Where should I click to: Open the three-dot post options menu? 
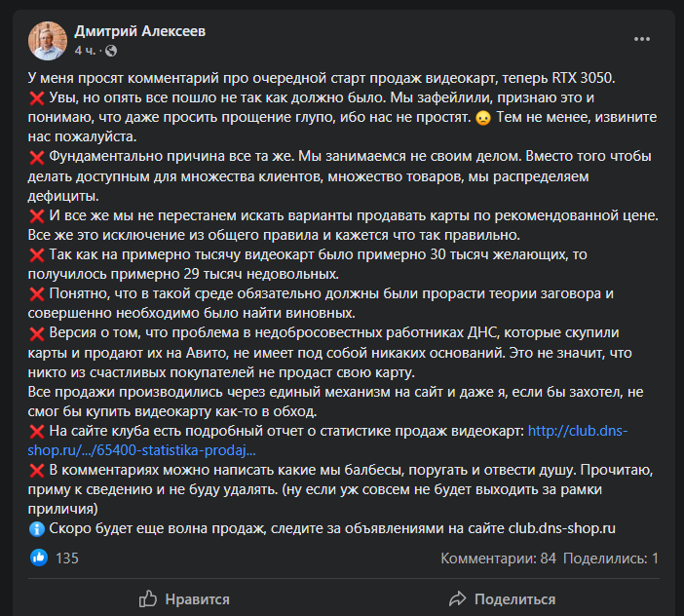[641, 39]
